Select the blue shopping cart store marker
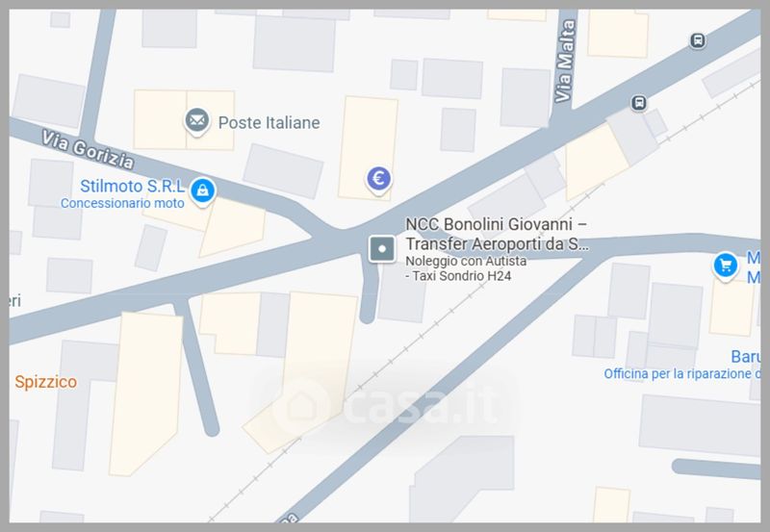The width and height of the screenshot is (770, 532). pos(726,266)
